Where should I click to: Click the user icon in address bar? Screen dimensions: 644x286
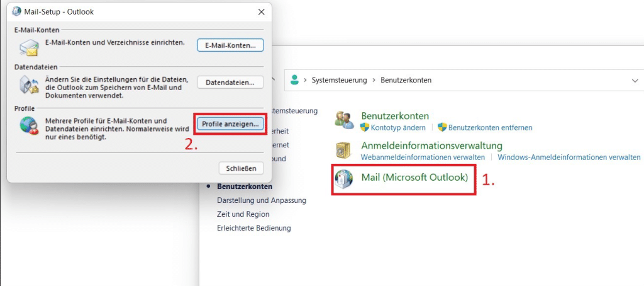(x=293, y=80)
